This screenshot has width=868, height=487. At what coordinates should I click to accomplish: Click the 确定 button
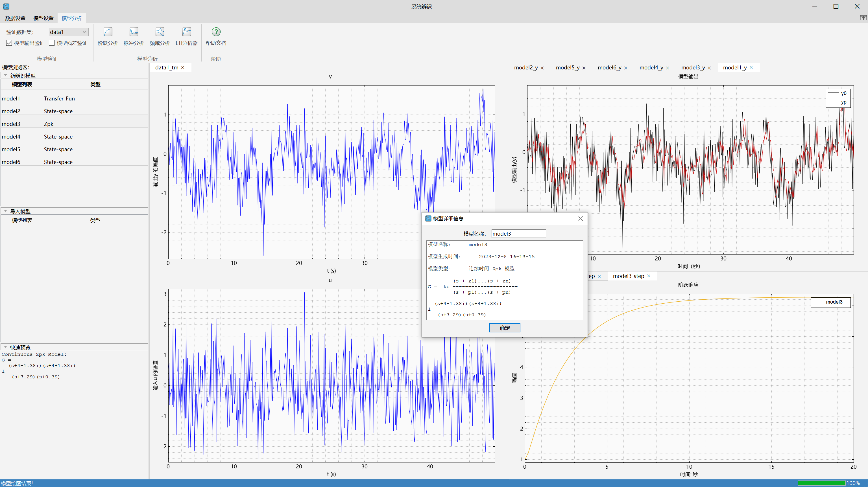(x=504, y=328)
